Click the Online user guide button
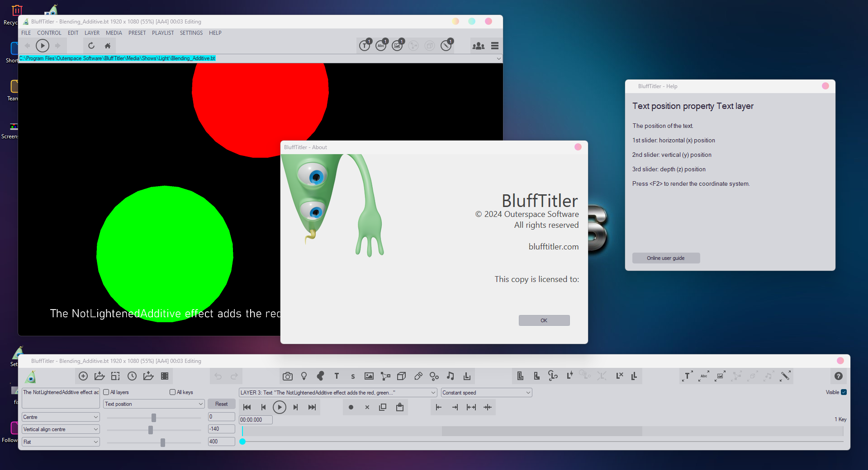Image resolution: width=868 pixels, height=470 pixels. click(666, 258)
